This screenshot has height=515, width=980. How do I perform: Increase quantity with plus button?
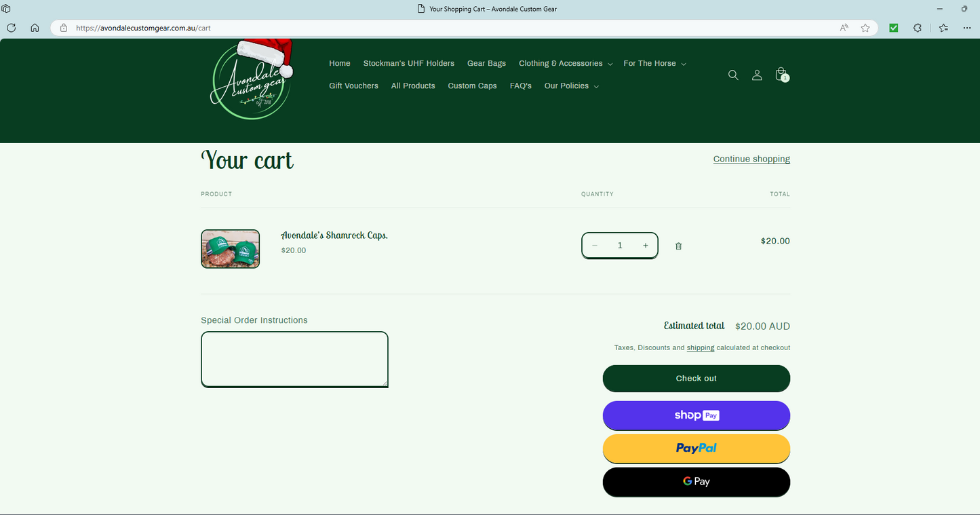[645, 246]
